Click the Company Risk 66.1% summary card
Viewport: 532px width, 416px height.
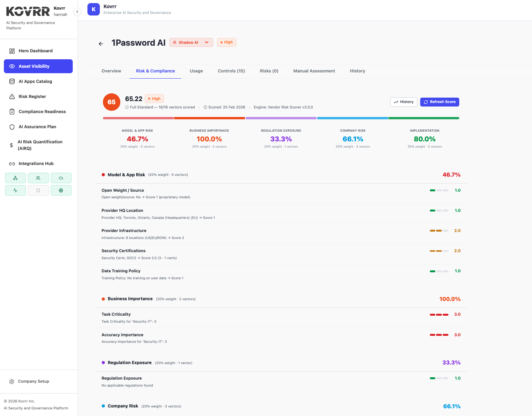coord(353,139)
